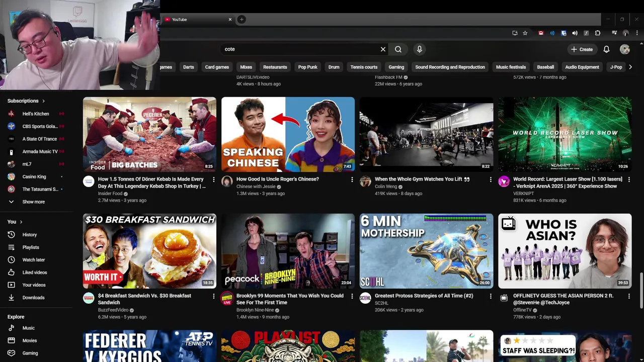Clear the search box with the X icon
Viewport: 644px width, 362px height.
[383, 49]
